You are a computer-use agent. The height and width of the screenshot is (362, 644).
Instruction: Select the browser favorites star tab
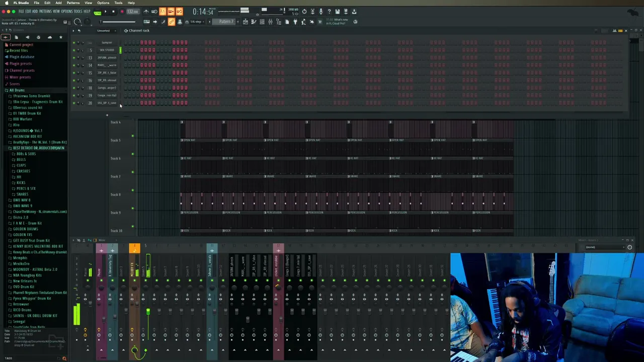pyautogui.click(x=61, y=37)
